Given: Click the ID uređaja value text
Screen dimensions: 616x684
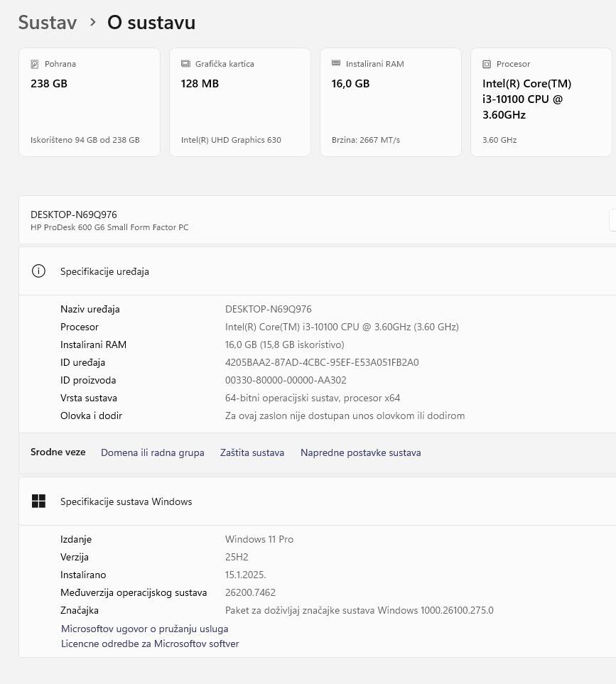Looking at the screenshot, I should (321, 362).
